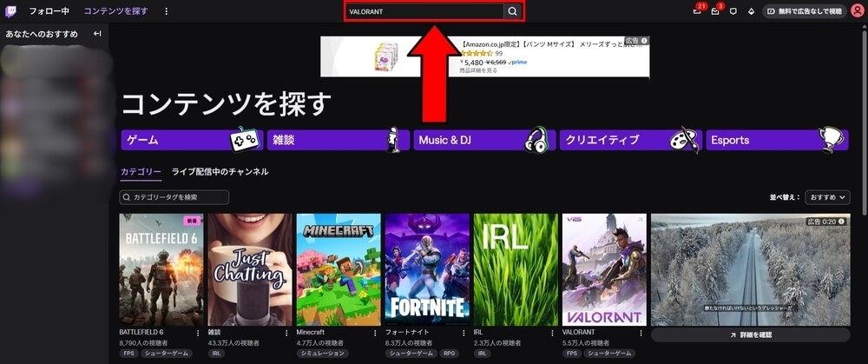
Task: Click 商品詳細を見る in Amazon ad
Action: pos(478,70)
